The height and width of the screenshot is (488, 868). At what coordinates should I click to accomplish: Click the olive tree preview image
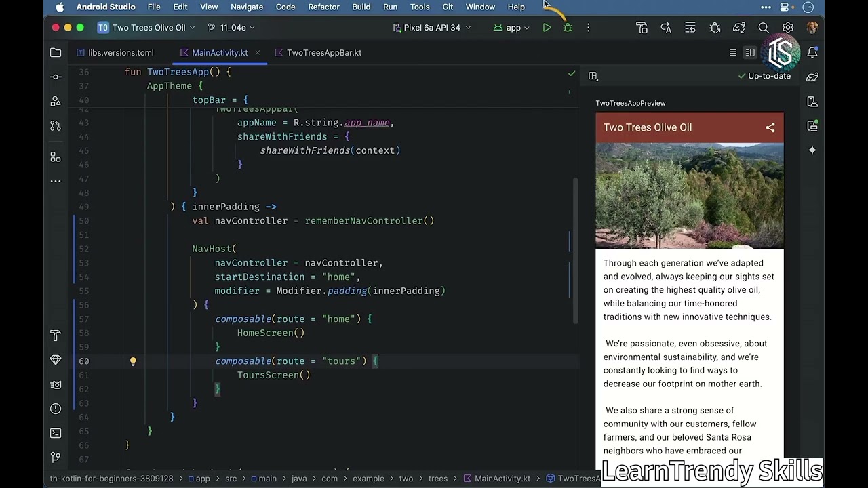690,196
